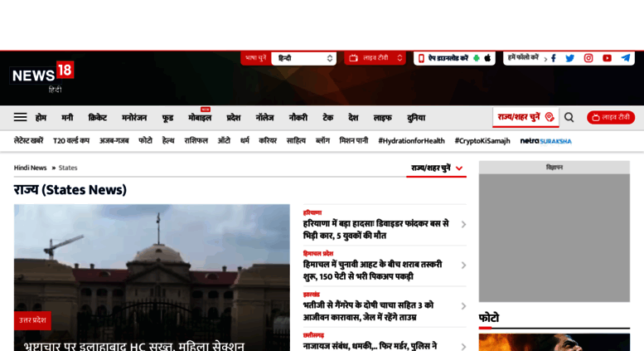Open the हिन्दी language dropdown
The image size is (644, 351).
coord(303,58)
